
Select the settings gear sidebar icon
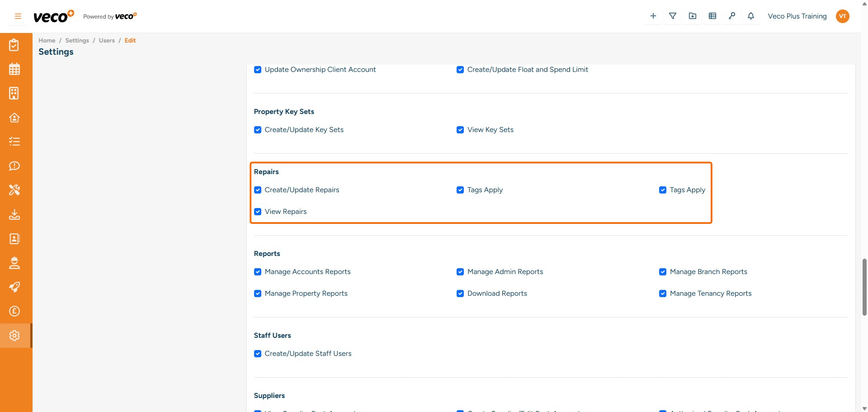14,336
